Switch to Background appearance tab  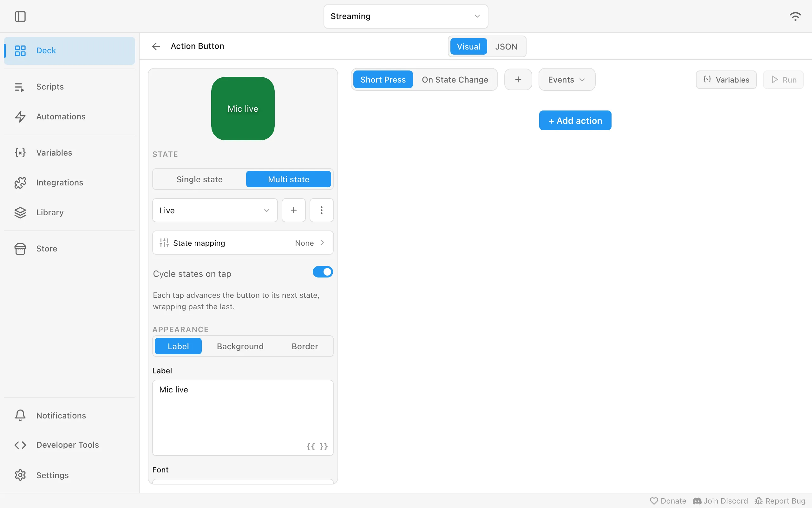tap(240, 346)
